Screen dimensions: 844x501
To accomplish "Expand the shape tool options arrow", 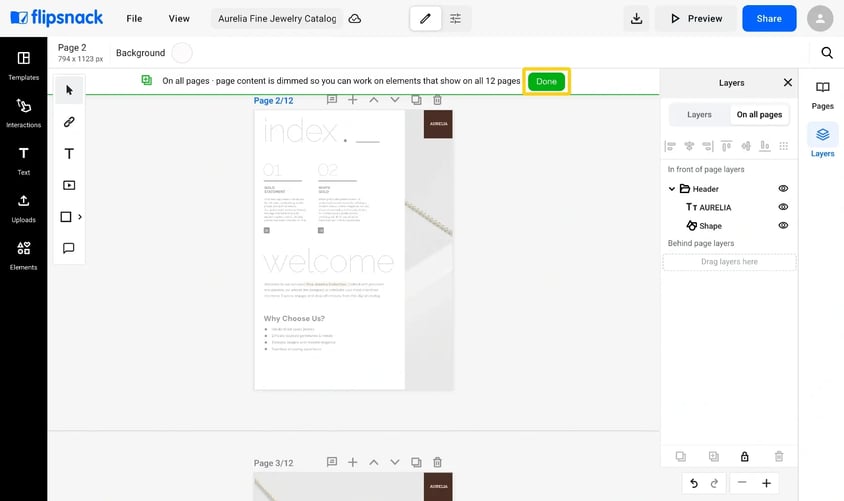I will 80,217.
